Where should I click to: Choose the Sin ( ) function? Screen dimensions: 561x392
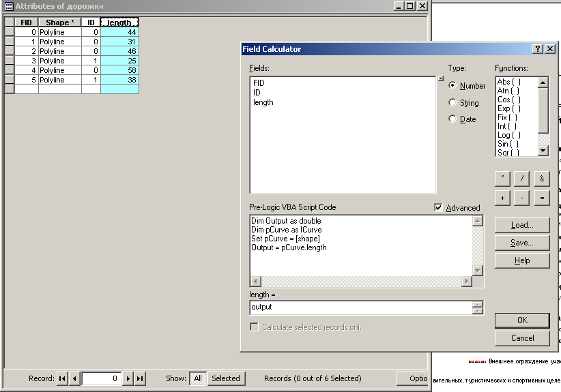click(x=508, y=144)
